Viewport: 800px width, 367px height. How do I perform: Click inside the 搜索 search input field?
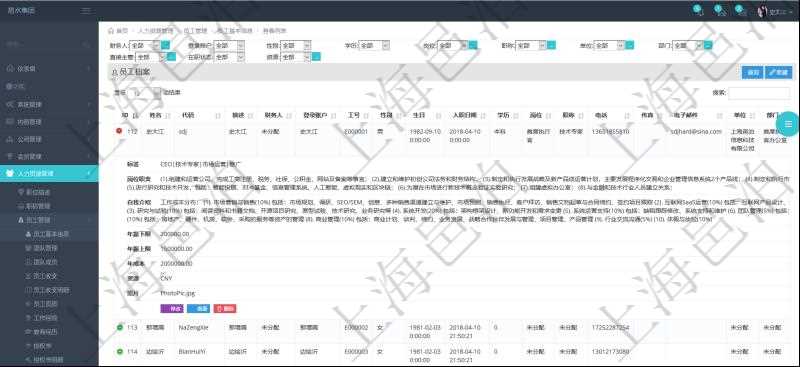(759, 93)
